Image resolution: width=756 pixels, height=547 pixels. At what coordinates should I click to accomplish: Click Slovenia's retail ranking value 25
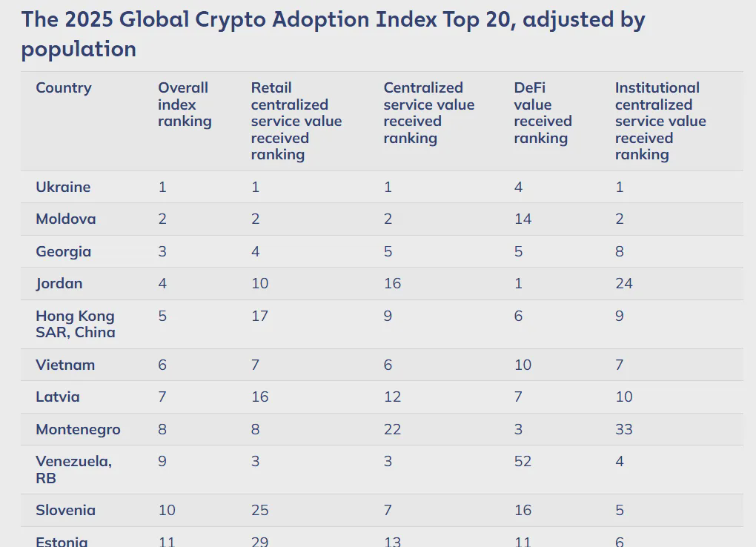click(259, 511)
